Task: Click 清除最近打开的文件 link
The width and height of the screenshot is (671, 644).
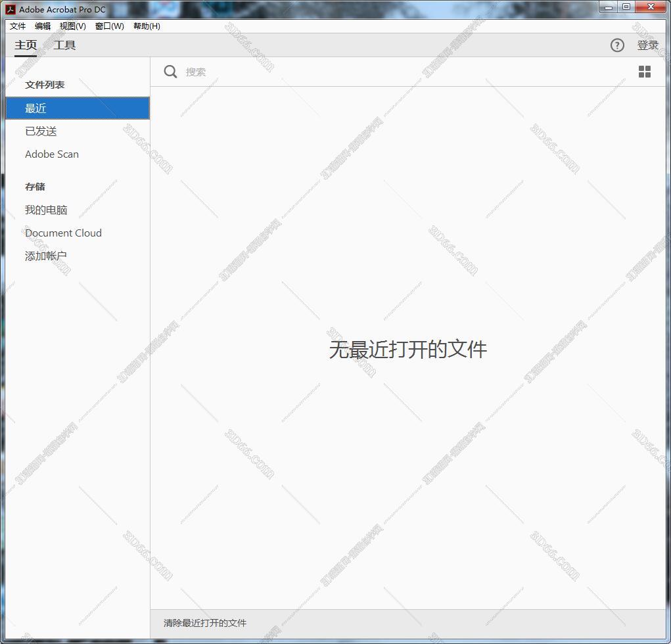Action: (x=205, y=623)
